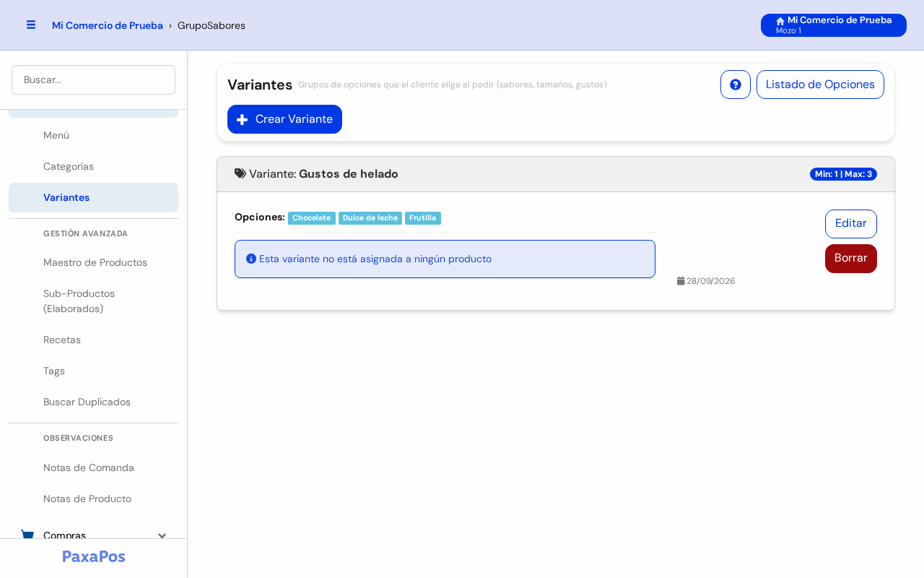Navigate to Recetas
924x578 pixels.
[x=93, y=340]
